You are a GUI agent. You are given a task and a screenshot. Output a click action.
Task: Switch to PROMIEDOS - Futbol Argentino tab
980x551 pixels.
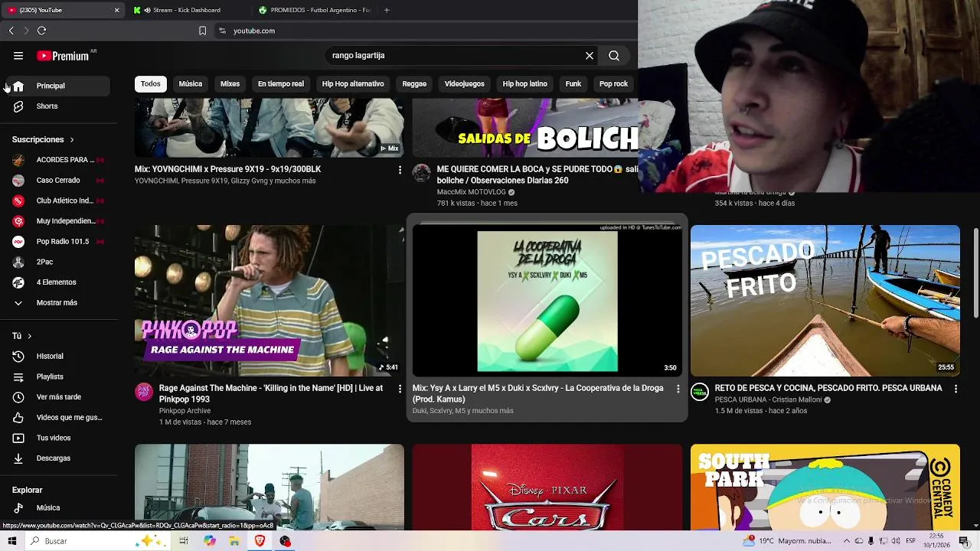pos(315,10)
